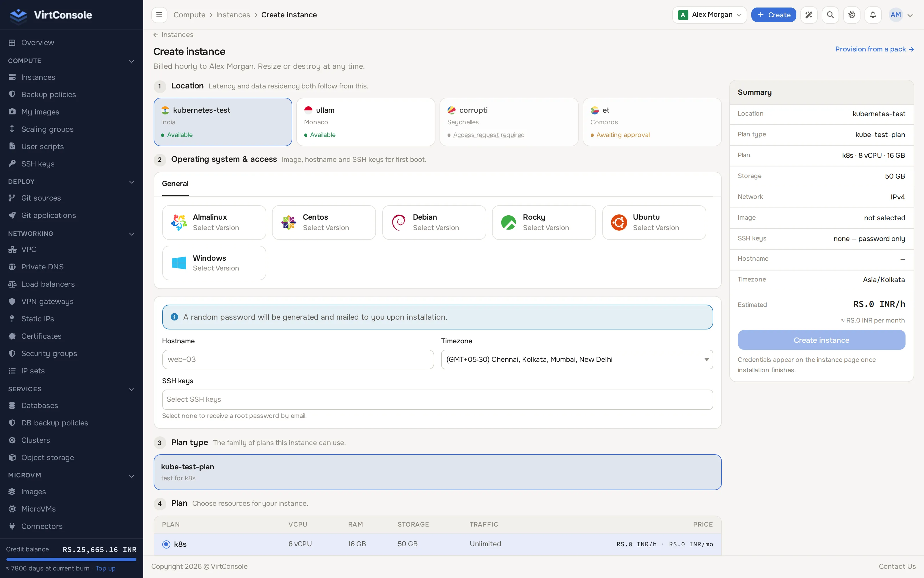The image size is (924, 578).
Task: Click the Centos logo icon
Action: [289, 222]
